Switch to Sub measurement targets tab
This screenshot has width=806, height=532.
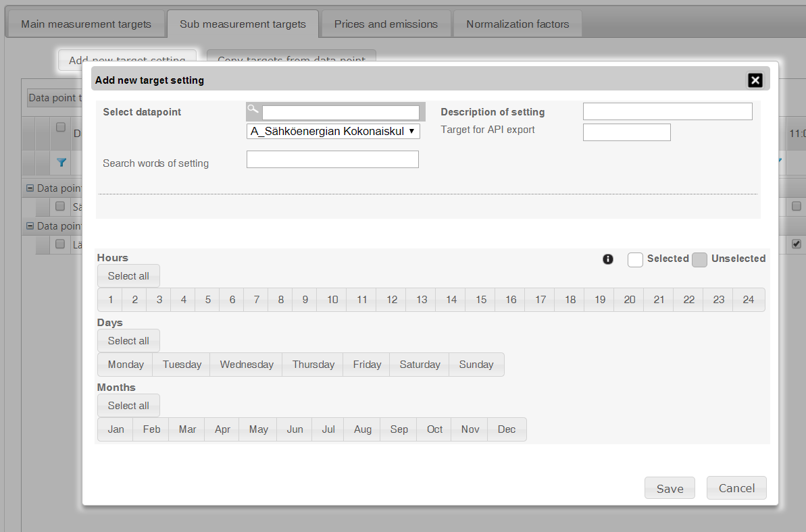(243, 24)
